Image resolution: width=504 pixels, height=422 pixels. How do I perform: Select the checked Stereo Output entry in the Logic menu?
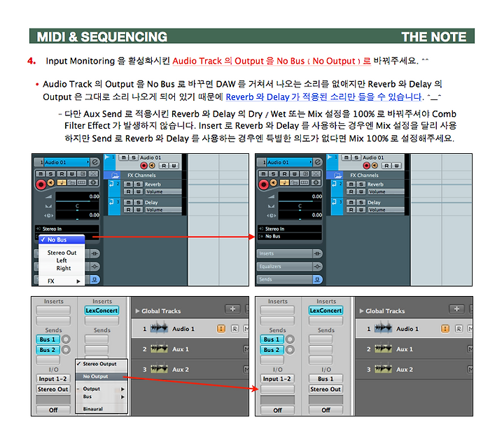pyautogui.click(x=101, y=364)
